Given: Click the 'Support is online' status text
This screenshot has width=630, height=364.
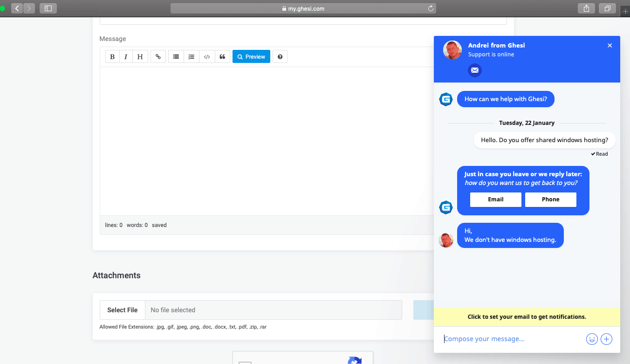Looking at the screenshot, I should point(491,55).
